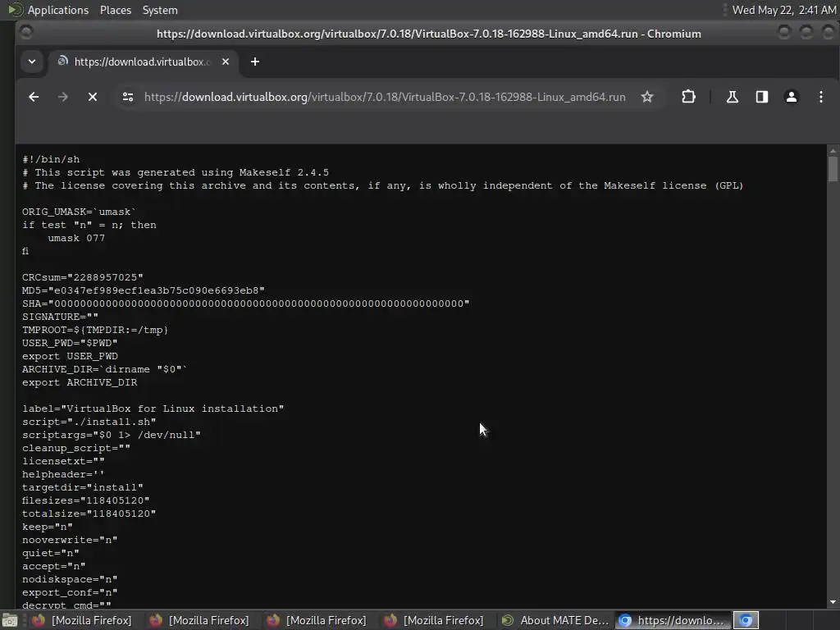Click the scrollbar down arrow
Viewport: 840px width, 630px height.
pos(833,602)
